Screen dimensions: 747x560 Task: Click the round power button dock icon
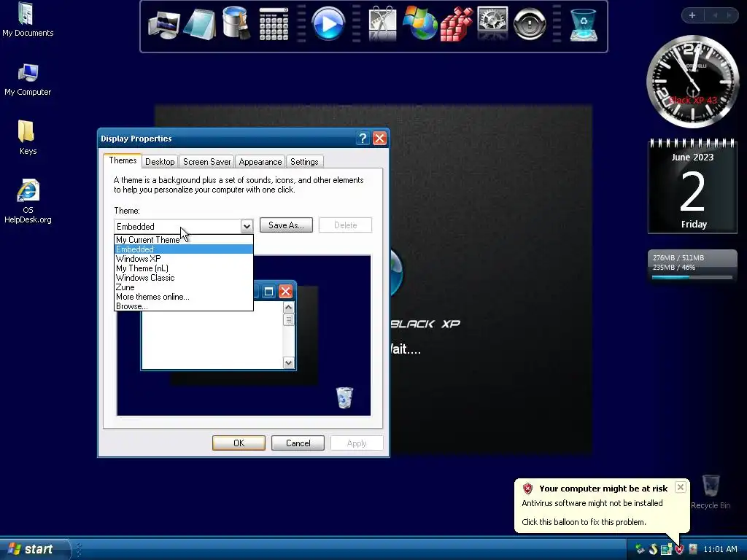point(529,23)
